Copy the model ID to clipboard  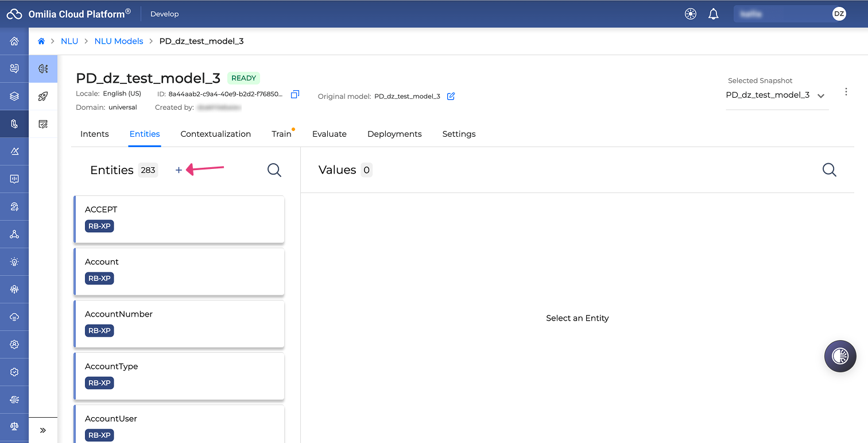pos(295,94)
